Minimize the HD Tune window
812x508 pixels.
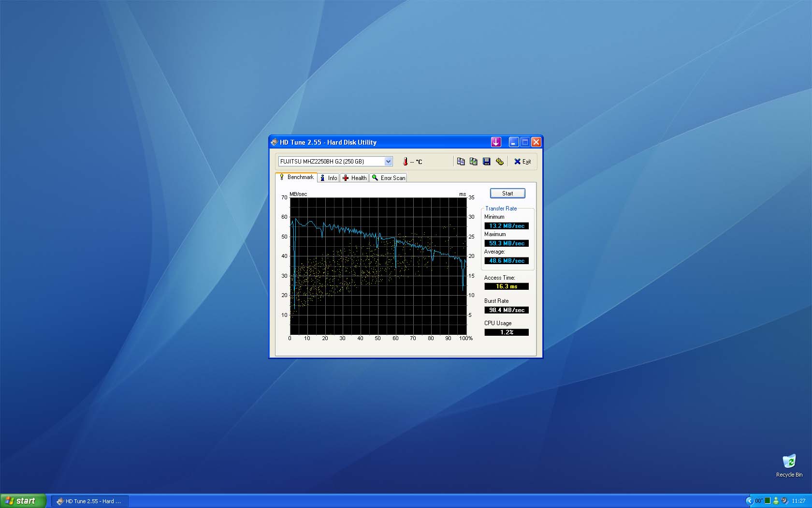[x=514, y=142]
